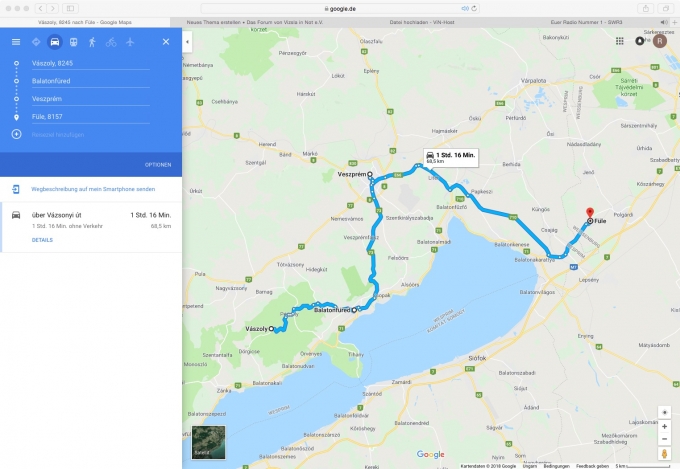
Task: Select the walking travel mode
Action: (x=92, y=42)
